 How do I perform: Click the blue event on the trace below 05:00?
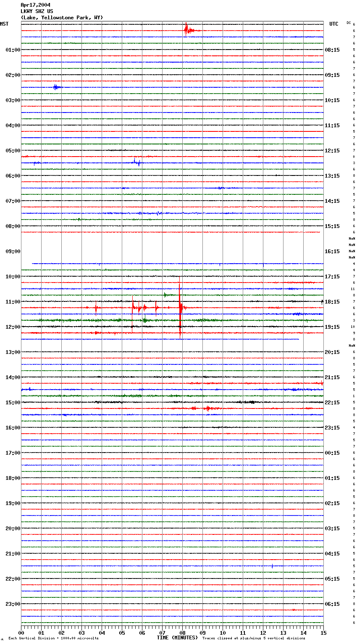click(x=137, y=162)
